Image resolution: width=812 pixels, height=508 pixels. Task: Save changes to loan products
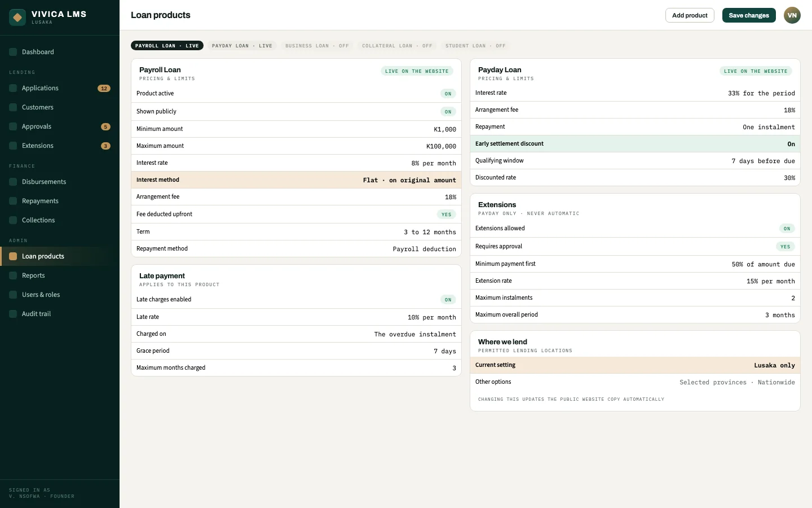(749, 15)
